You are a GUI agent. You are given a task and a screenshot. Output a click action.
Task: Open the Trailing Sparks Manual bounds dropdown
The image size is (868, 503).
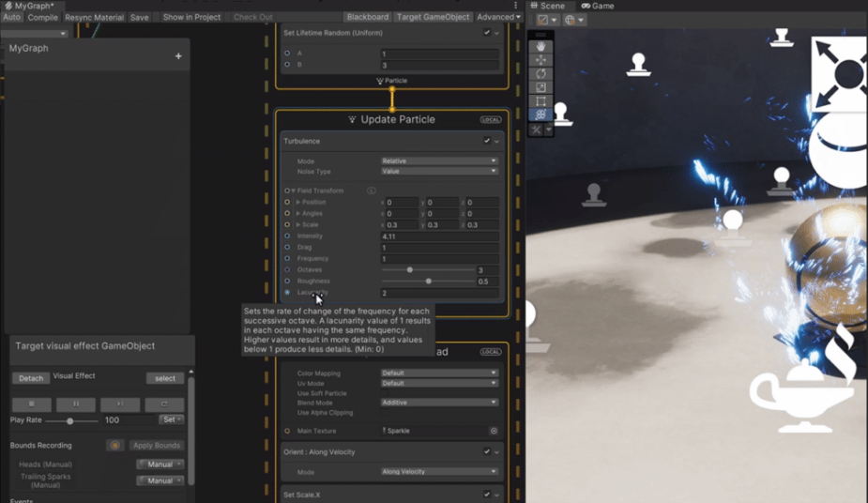tap(160, 480)
